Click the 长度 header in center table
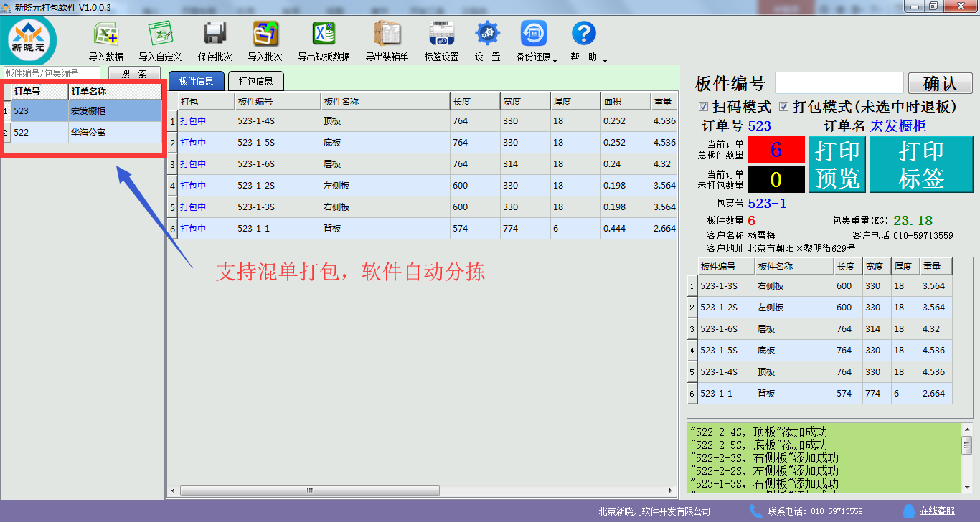The image size is (980, 522). tap(475, 102)
